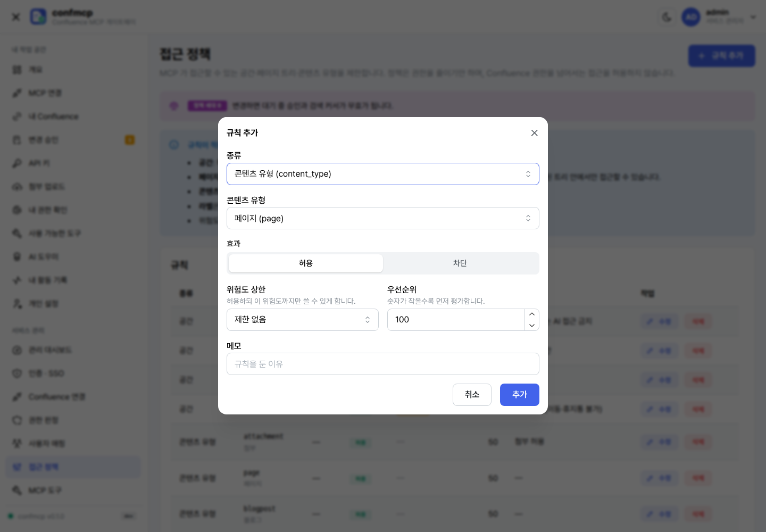Click the 위험도 상한 label
This screenshot has height=532, width=766.
click(x=246, y=289)
